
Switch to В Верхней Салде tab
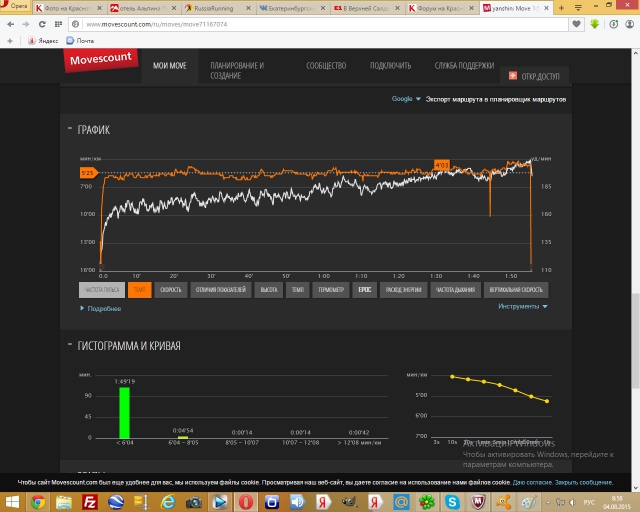(x=366, y=8)
